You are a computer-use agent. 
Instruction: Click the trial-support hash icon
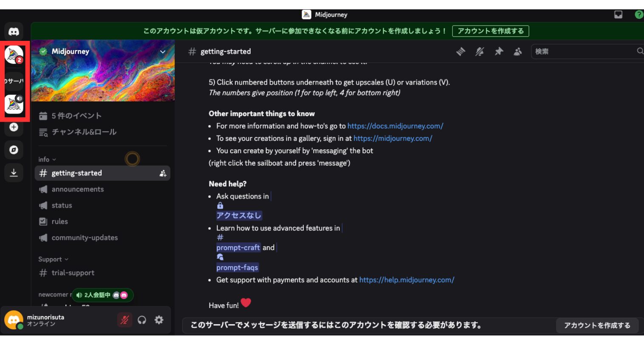(43, 273)
